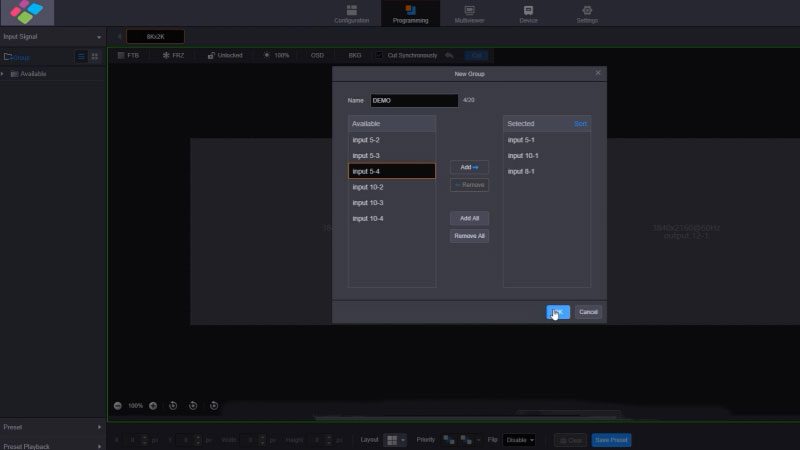Select input 10-1 in Selected list
800x450 pixels.
547,156
